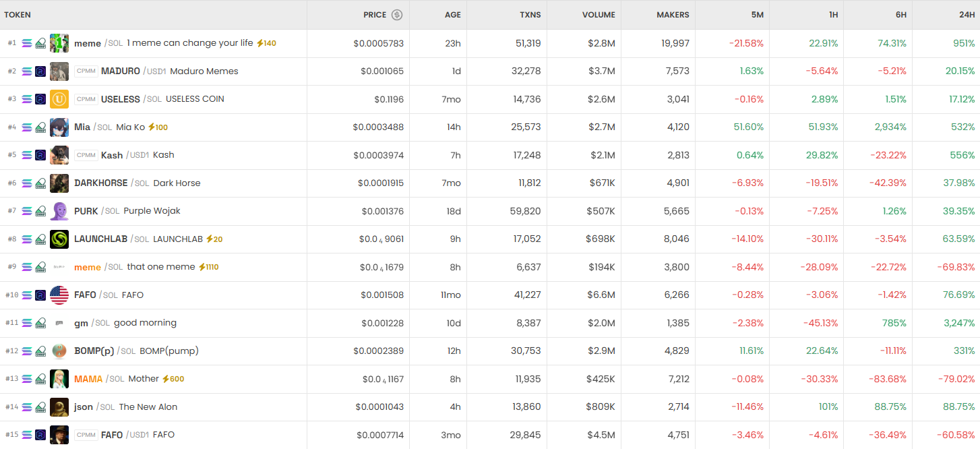Viewport: 980px width, 449px height.
Task: Click the Solana chain icon in row #6
Action: (27, 183)
